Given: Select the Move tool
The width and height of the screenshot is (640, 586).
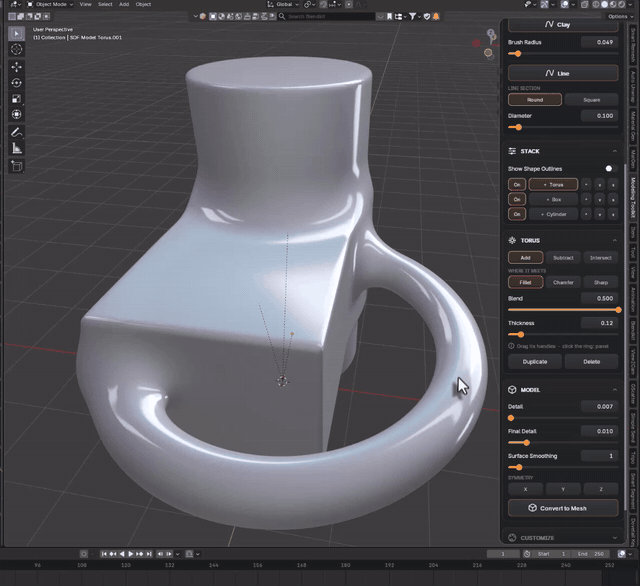Looking at the screenshot, I should (16, 67).
